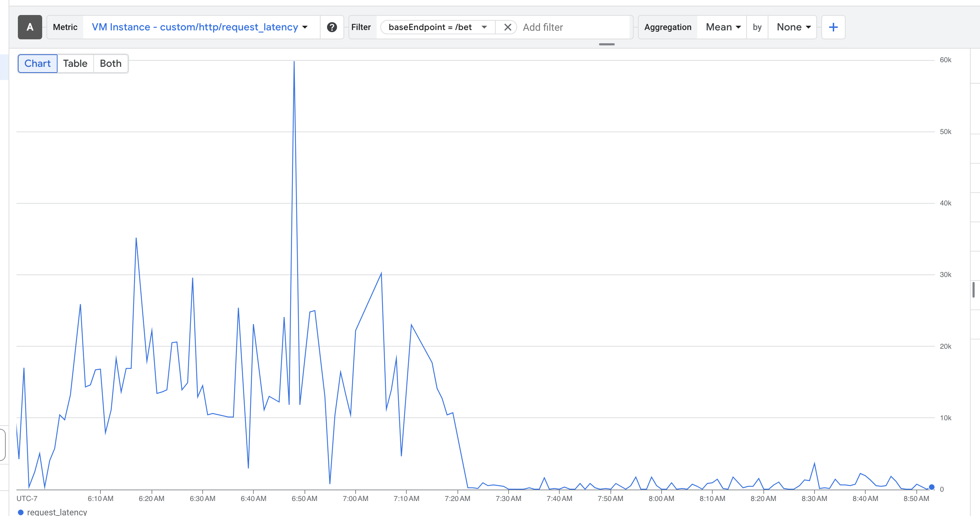Click the 8:00 AM axis label
Screen dimensions: 980x516
pyautogui.click(x=661, y=498)
